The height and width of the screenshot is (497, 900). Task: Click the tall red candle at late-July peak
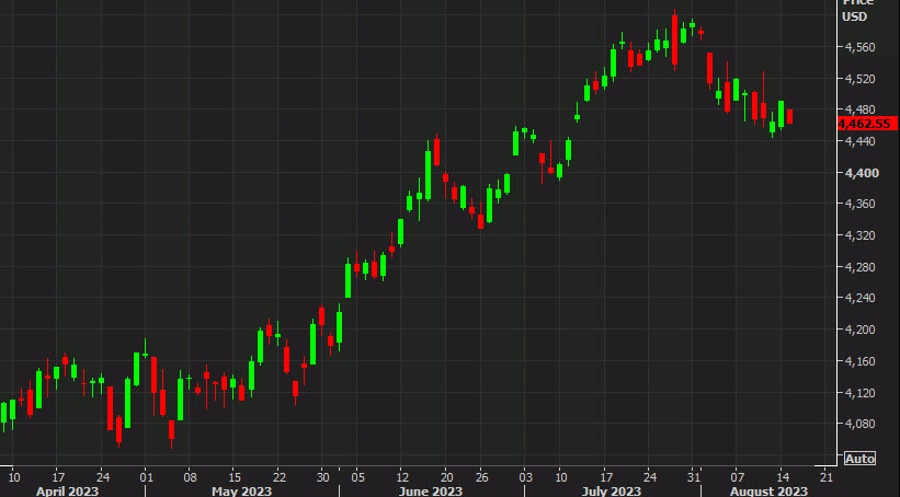coord(674,40)
